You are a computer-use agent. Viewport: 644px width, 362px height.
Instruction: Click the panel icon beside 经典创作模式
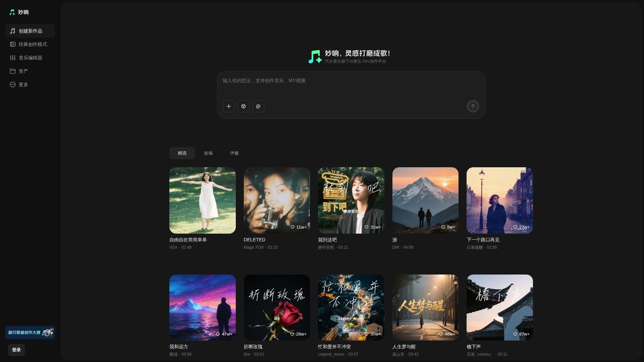click(x=13, y=44)
